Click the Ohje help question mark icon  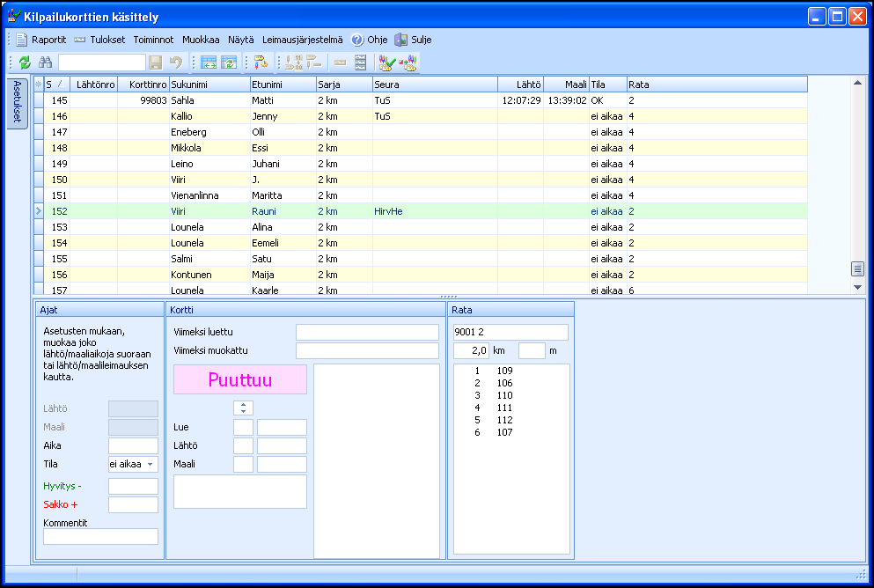[357, 40]
